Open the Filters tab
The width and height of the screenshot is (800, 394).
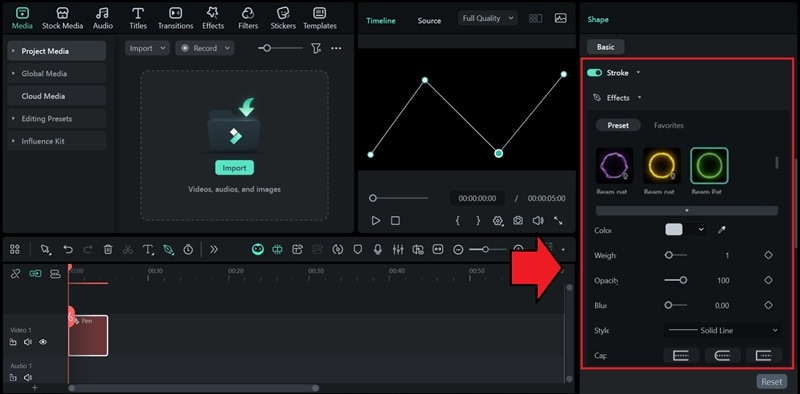(248, 18)
